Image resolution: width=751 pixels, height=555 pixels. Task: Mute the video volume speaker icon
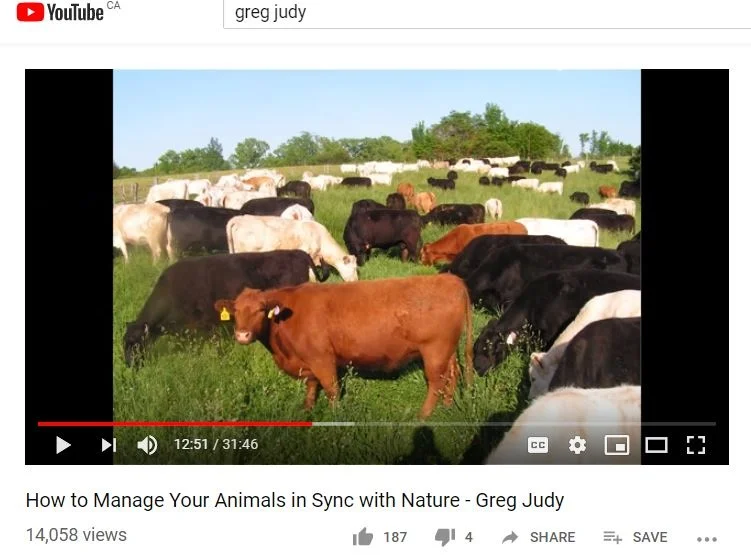click(147, 445)
